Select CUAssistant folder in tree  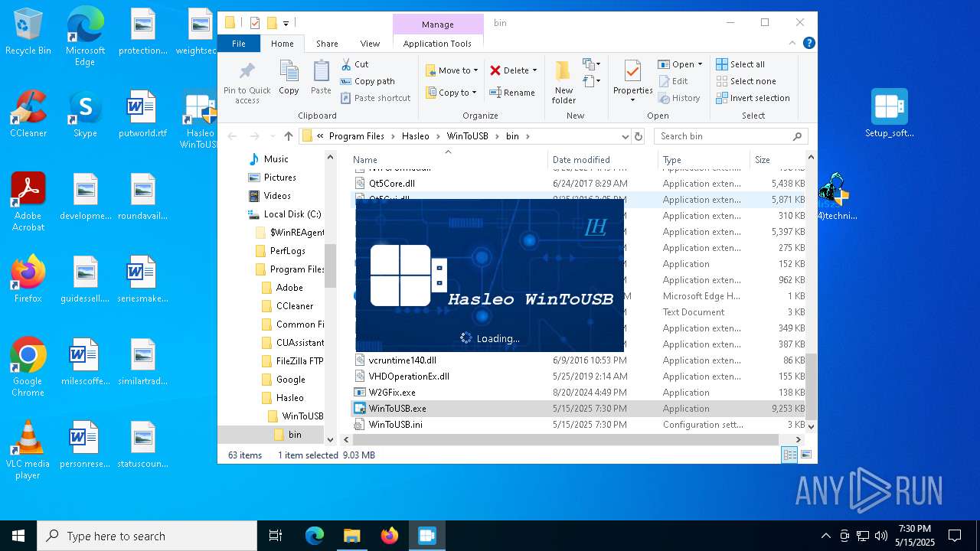point(292,343)
